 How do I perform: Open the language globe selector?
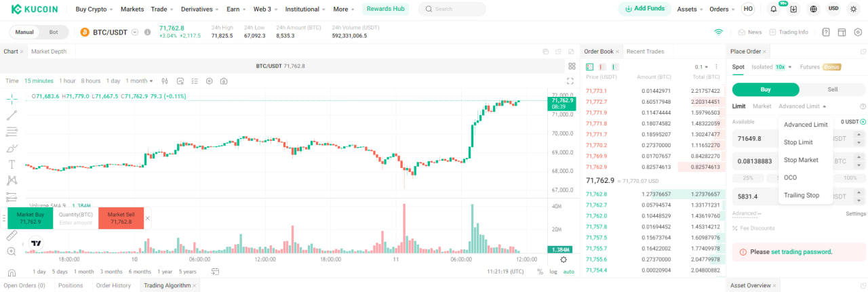pos(813,9)
